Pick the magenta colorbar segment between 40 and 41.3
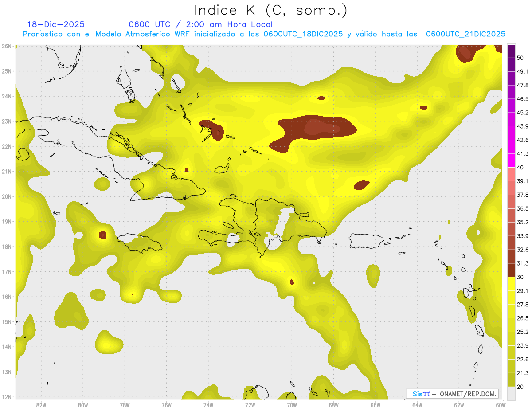Viewport: 532px width, 411px height. 511,160
